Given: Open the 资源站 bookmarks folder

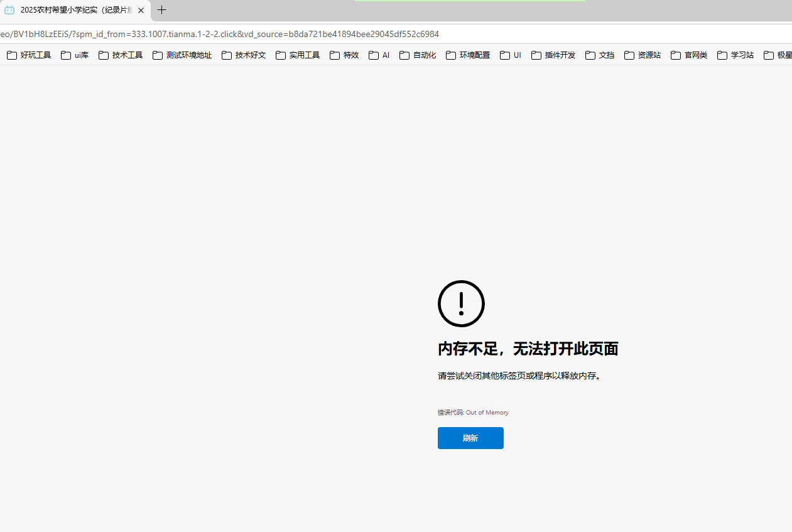Looking at the screenshot, I should (643, 55).
